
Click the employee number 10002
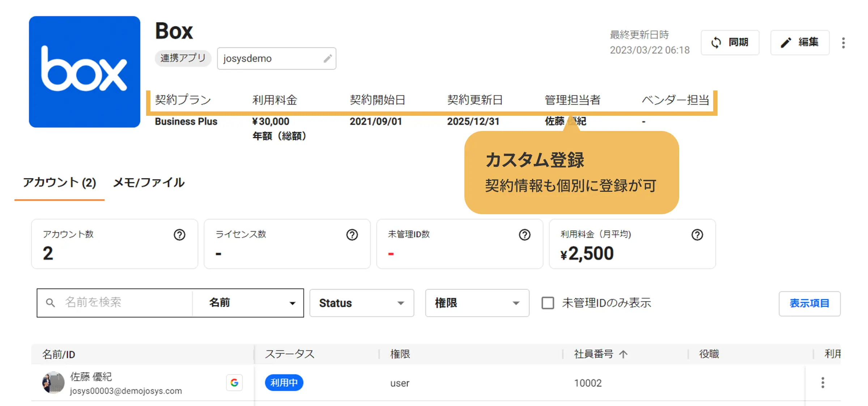(x=588, y=383)
